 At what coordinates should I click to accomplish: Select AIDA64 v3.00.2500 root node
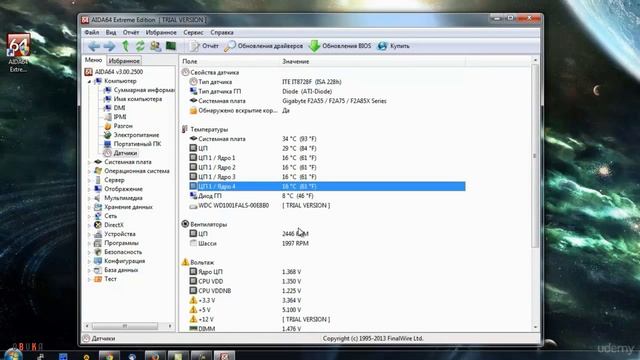click(114, 72)
